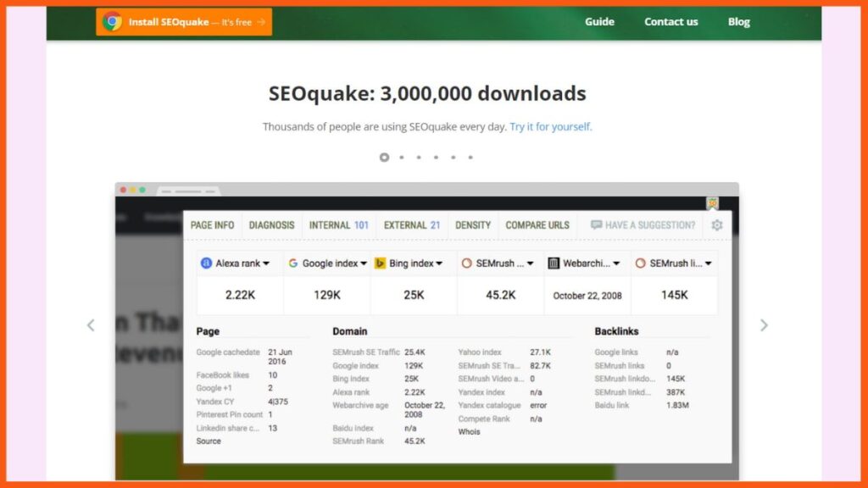
Task: Go to next slide arrow
Action: point(764,325)
